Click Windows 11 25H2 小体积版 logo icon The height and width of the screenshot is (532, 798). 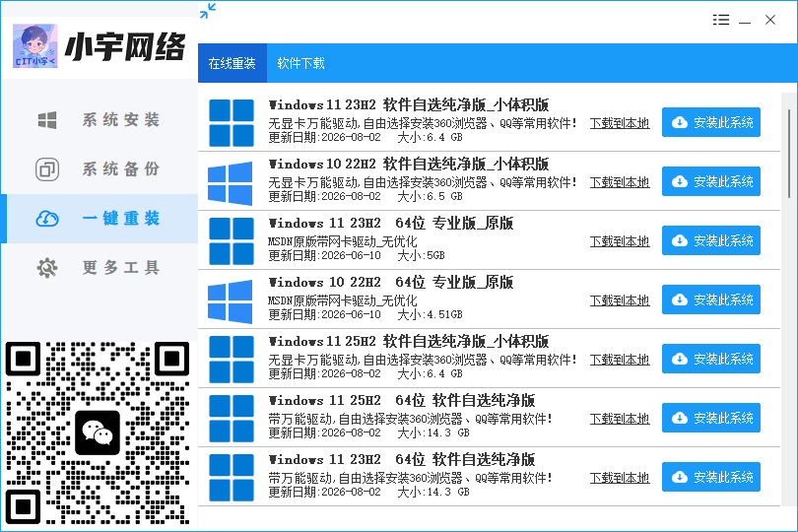point(232,359)
